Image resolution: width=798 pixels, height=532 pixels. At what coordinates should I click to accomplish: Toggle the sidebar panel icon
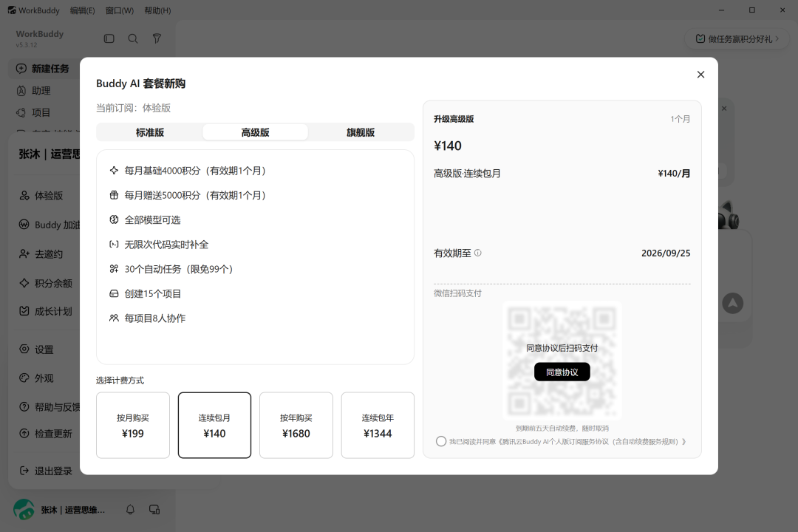coord(109,38)
